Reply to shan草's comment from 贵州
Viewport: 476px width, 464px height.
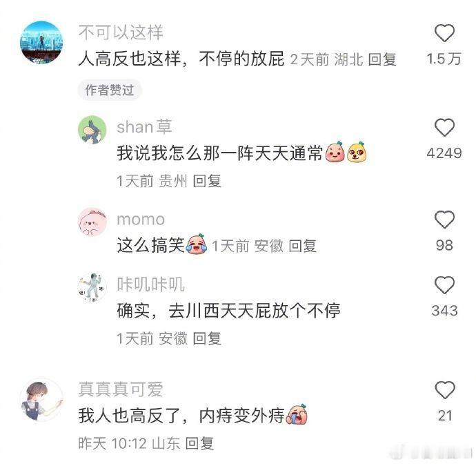pos(207,181)
